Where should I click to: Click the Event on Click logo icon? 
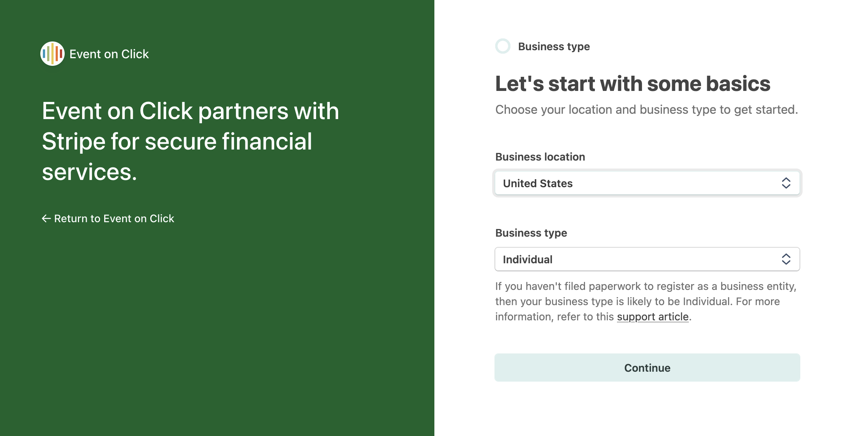tap(52, 54)
